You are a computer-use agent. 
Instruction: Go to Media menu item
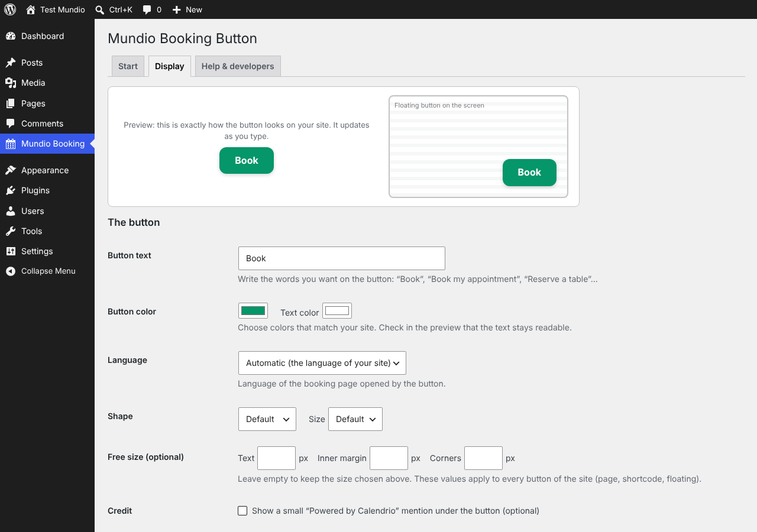(x=47, y=83)
